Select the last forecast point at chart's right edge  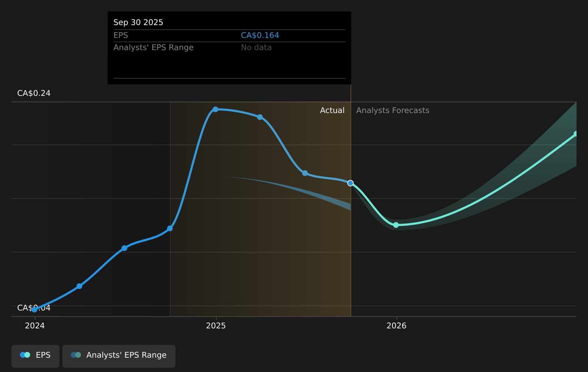point(576,134)
